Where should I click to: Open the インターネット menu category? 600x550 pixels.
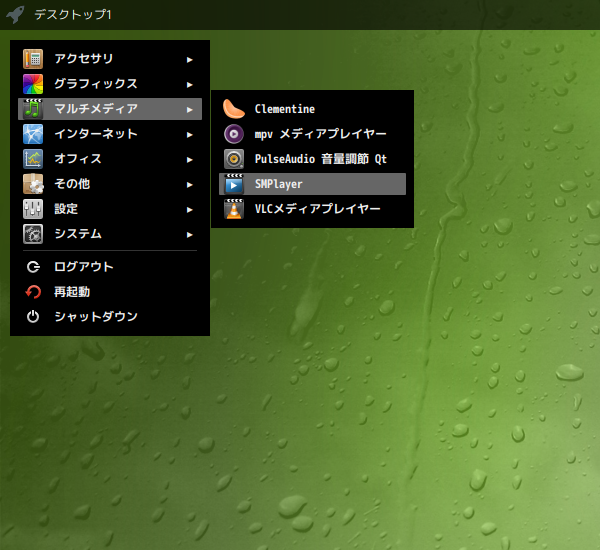pos(110,134)
